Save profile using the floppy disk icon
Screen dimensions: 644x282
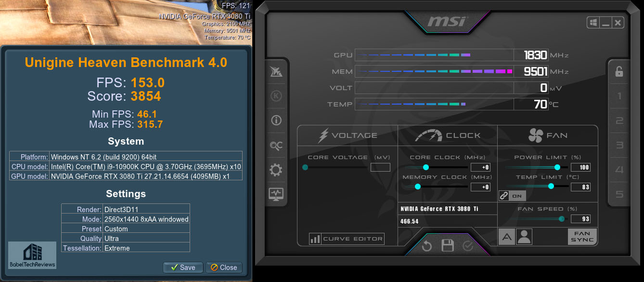448,246
